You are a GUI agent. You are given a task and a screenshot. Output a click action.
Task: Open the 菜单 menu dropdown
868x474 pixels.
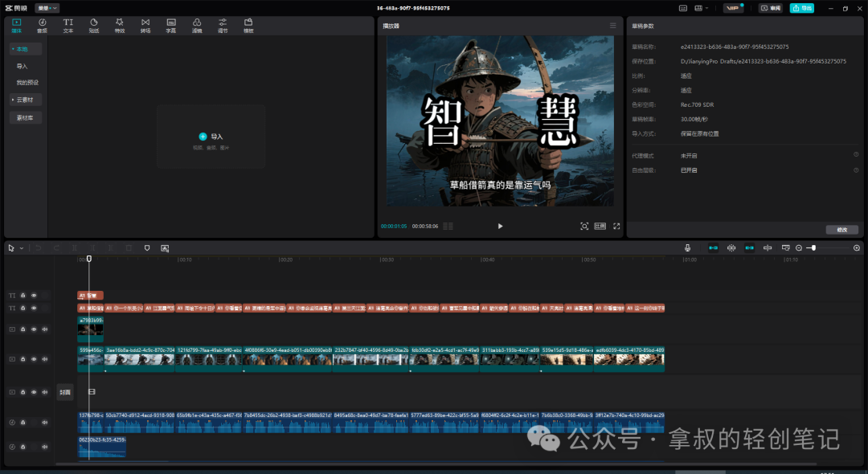pos(47,8)
